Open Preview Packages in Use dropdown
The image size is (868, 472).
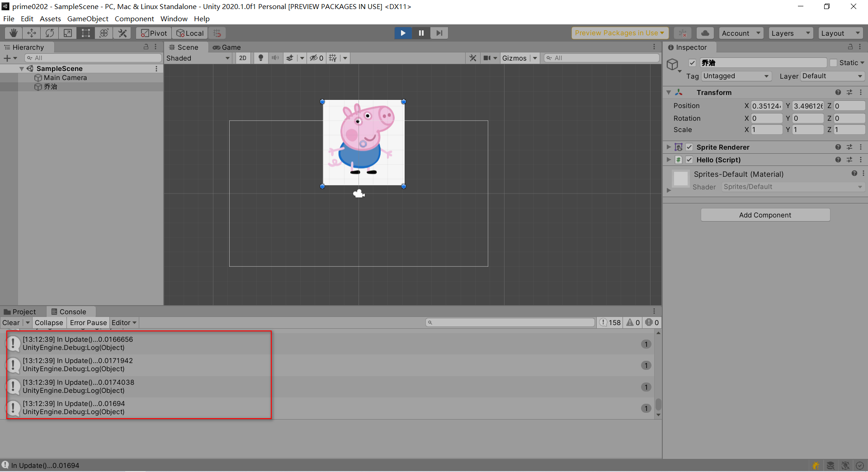620,33
